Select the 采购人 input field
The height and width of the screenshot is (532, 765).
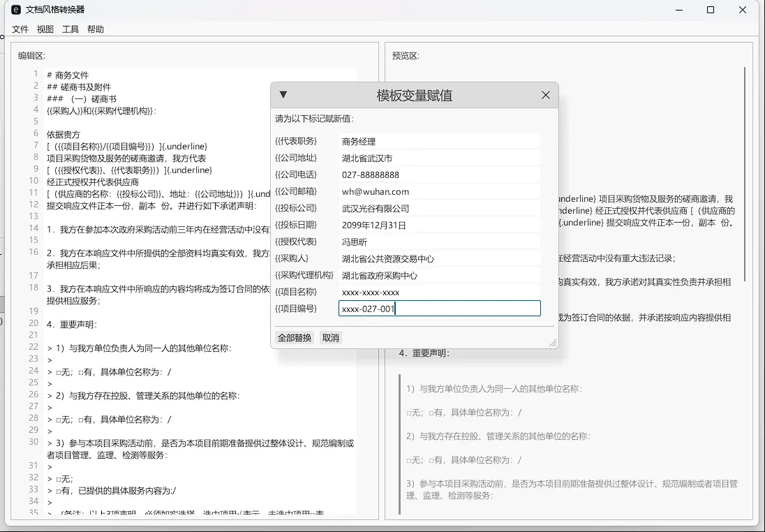tap(439, 258)
